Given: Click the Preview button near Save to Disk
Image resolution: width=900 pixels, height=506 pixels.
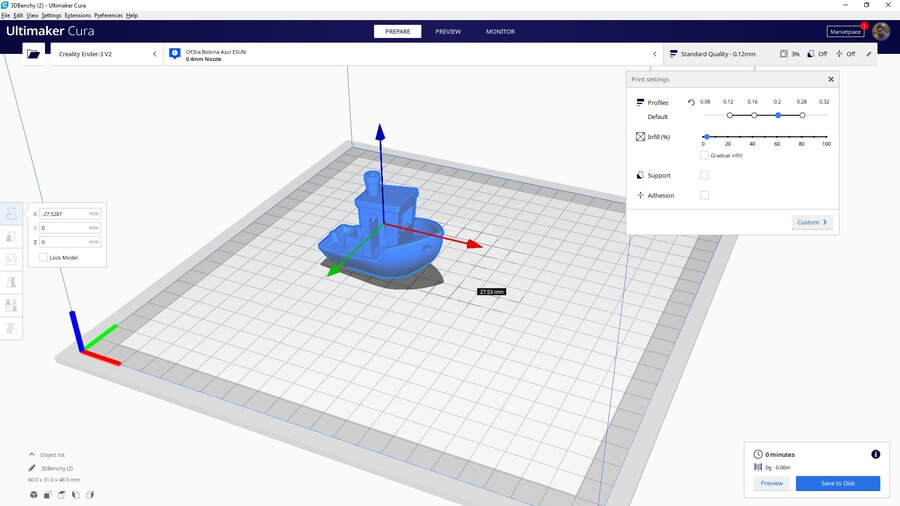Looking at the screenshot, I should coord(771,483).
